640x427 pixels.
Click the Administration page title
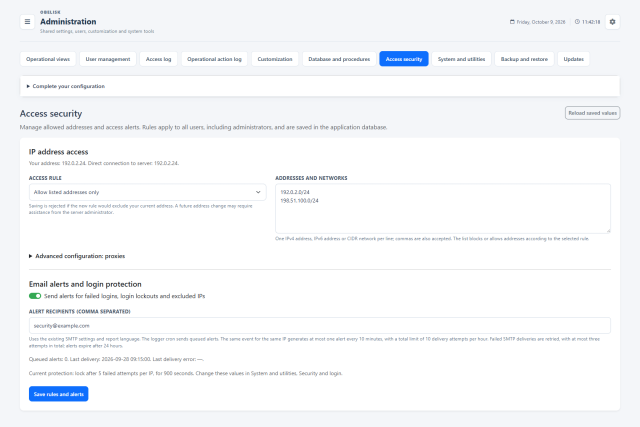(x=68, y=22)
